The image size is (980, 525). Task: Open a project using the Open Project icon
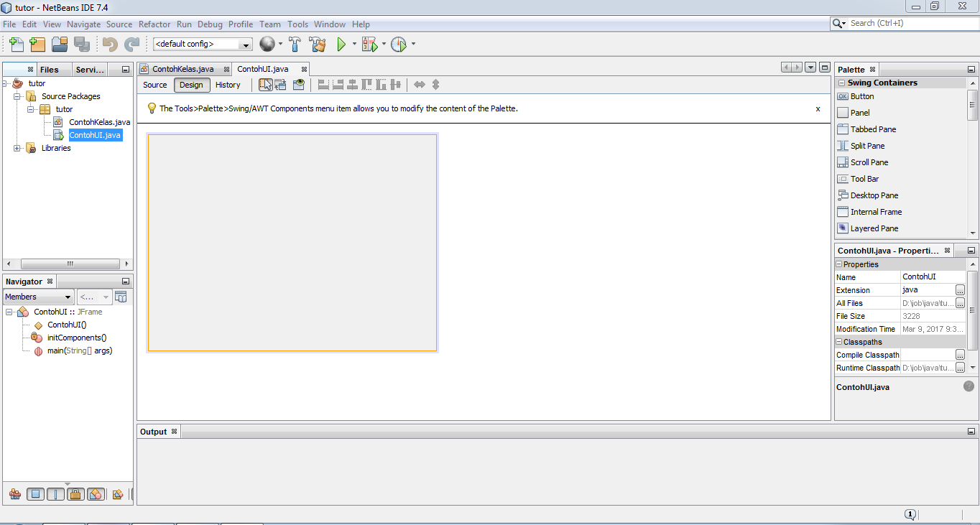tap(60, 44)
